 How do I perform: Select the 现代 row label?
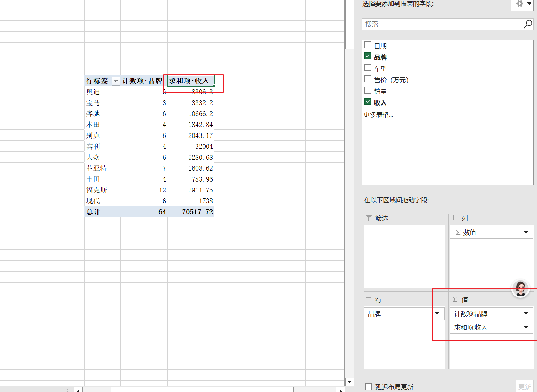[x=102, y=201]
